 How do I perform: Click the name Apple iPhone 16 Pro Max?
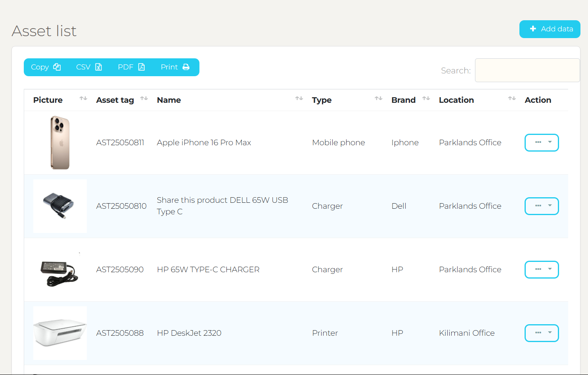coord(204,142)
